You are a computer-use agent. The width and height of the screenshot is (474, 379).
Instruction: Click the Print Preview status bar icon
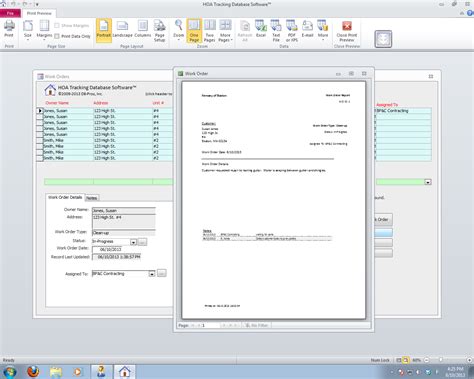click(x=406, y=360)
